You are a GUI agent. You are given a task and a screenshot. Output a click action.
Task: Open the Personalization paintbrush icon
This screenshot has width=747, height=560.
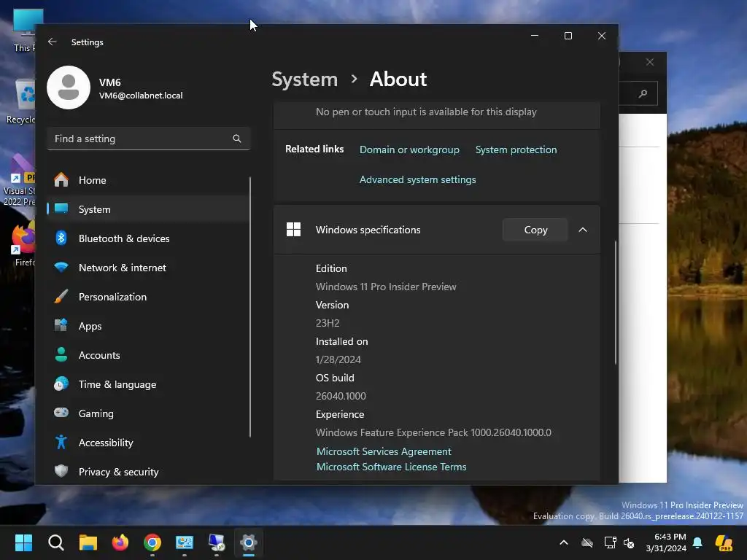[61, 296]
